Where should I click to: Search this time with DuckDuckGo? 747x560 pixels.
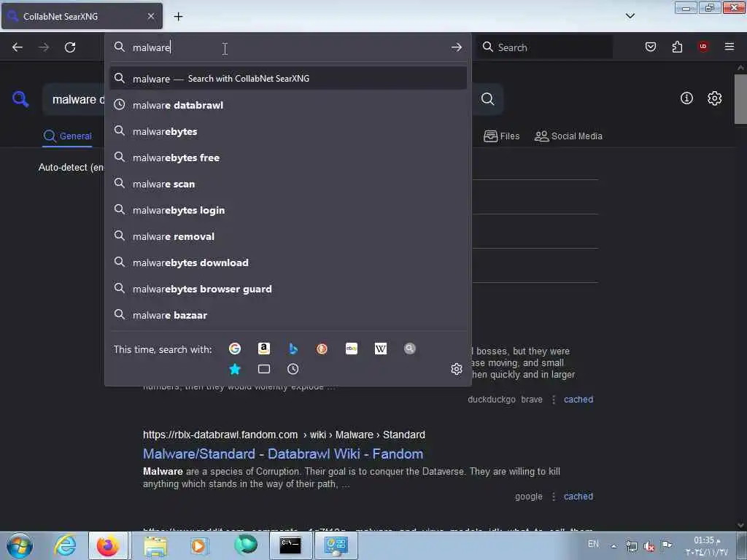pos(322,349)
